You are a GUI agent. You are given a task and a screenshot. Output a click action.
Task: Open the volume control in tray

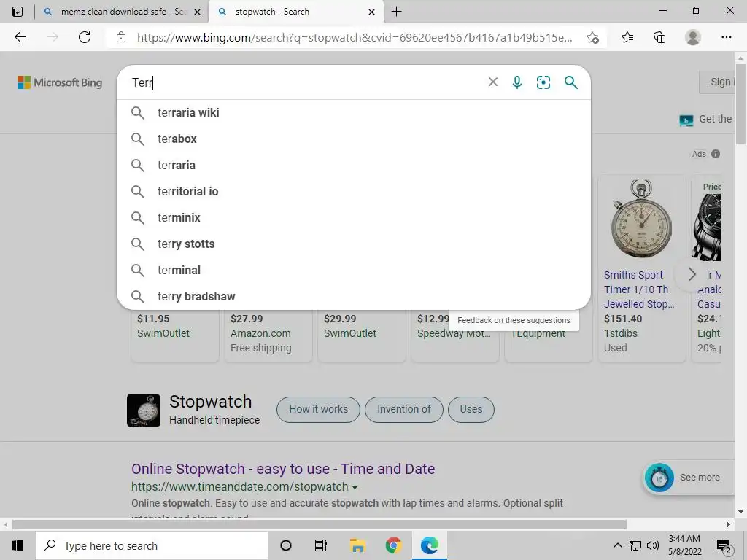pos(653,545)
